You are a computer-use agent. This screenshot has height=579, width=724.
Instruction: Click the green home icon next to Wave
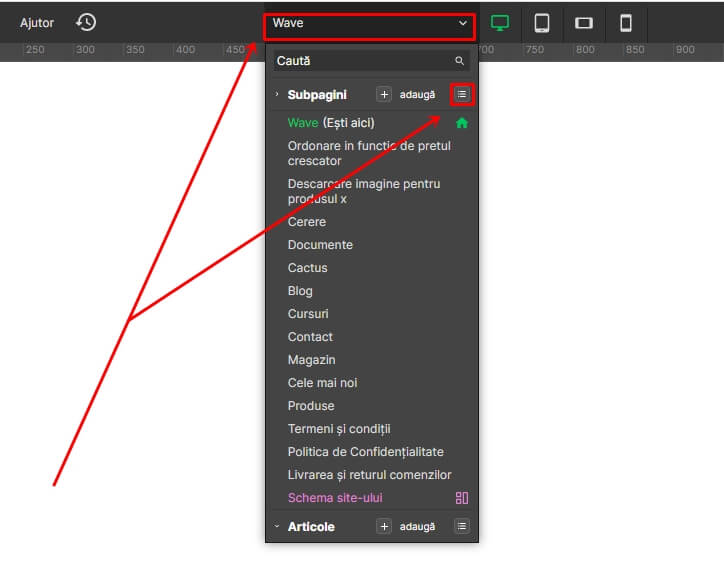point(461,123)
